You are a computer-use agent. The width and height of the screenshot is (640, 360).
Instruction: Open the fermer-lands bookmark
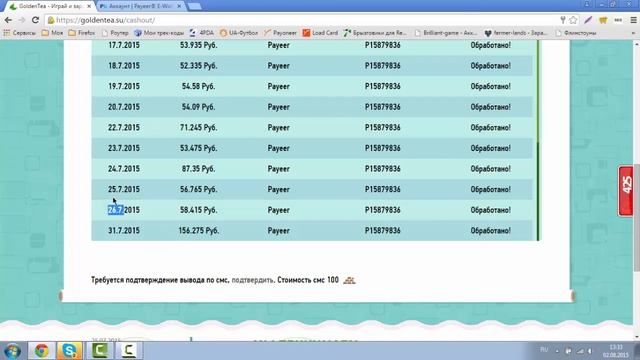(x=516, y=33)
